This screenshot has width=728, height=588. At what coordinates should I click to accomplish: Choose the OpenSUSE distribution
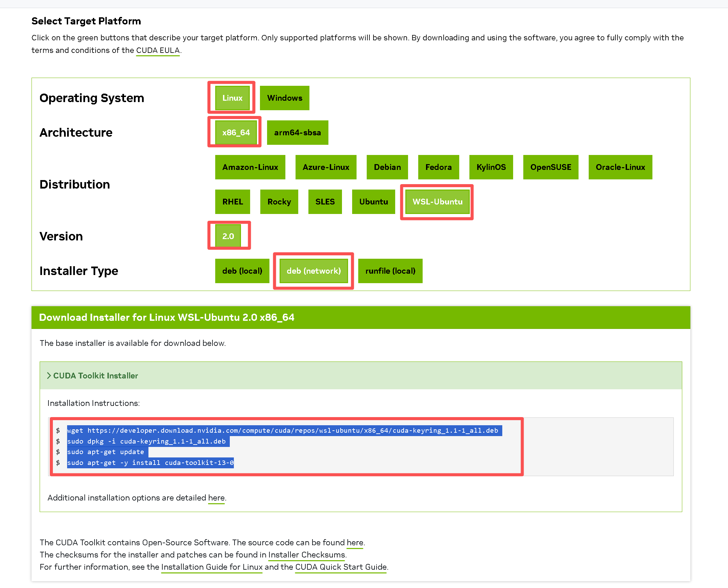point(550,167)
